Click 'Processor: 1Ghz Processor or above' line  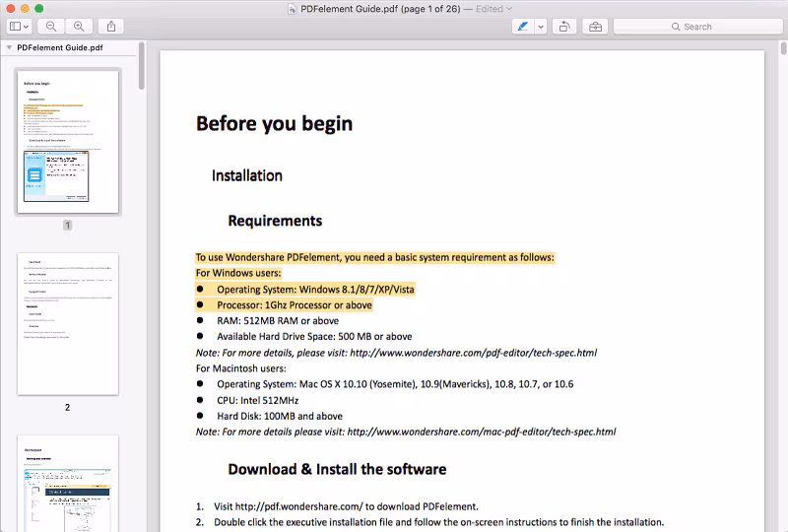click(x=295, y=304)
